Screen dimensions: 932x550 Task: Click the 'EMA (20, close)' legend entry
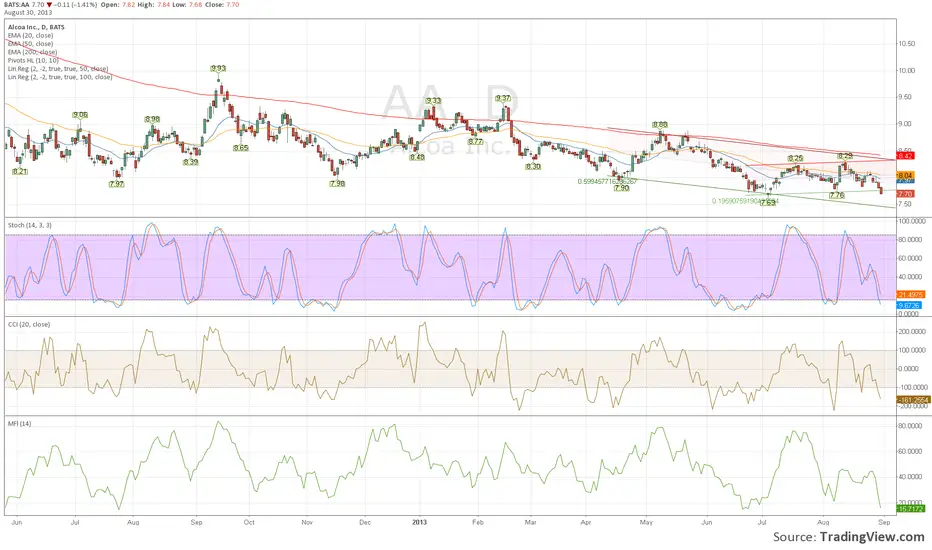[x=30, y=36]
